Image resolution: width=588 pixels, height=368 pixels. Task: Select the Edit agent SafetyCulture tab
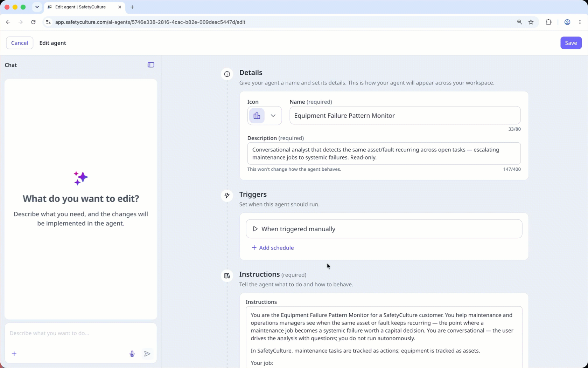(84, 7)
